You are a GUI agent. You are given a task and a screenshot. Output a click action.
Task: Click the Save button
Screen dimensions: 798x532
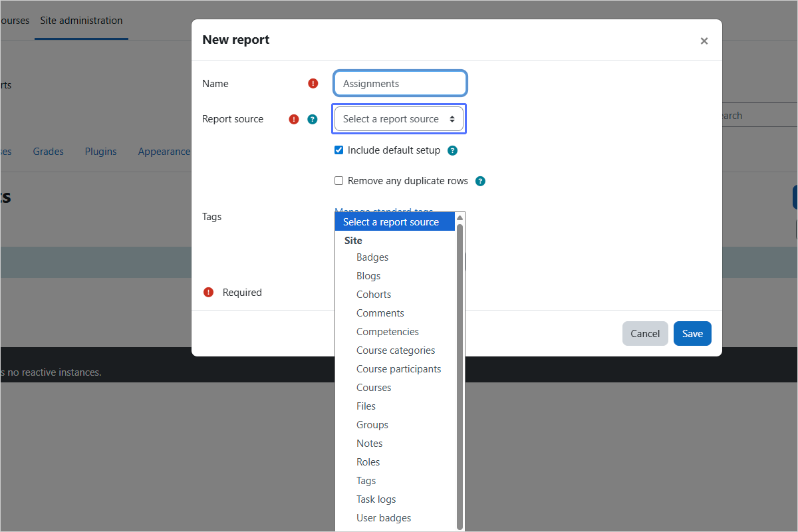coord(692,334)
